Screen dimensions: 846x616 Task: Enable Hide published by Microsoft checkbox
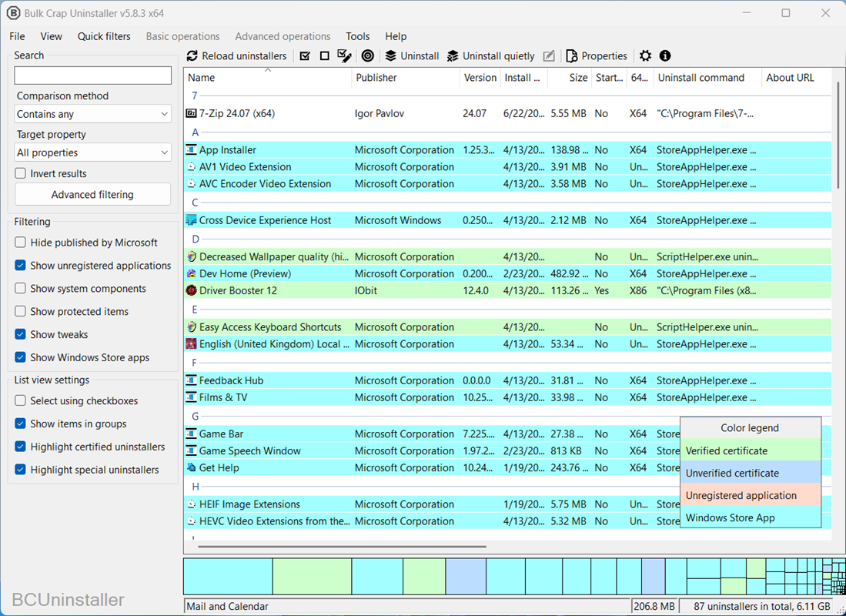(21, 243)
